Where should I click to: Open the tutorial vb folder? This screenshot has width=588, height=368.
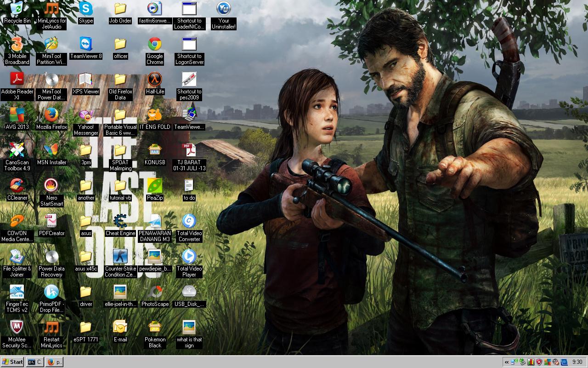point(120,185)
